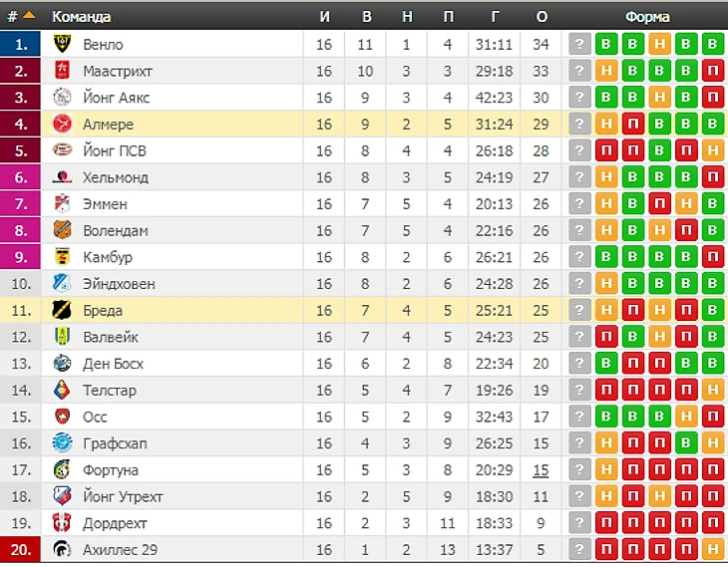Open the Йонг Аякс logo
Viewport: 728px width, 567px height.
62,97
